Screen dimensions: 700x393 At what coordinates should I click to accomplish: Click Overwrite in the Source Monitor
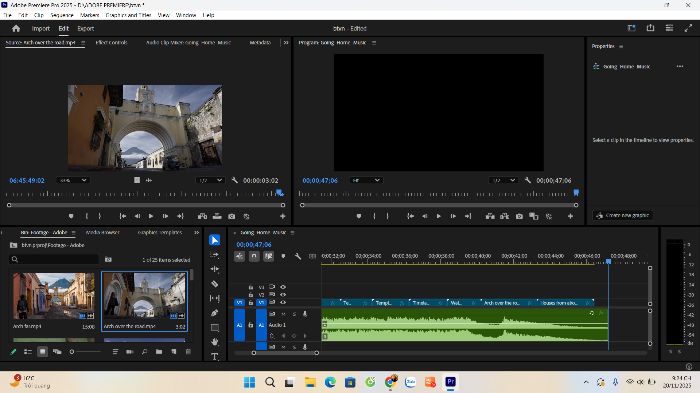(x=217, y=216)
